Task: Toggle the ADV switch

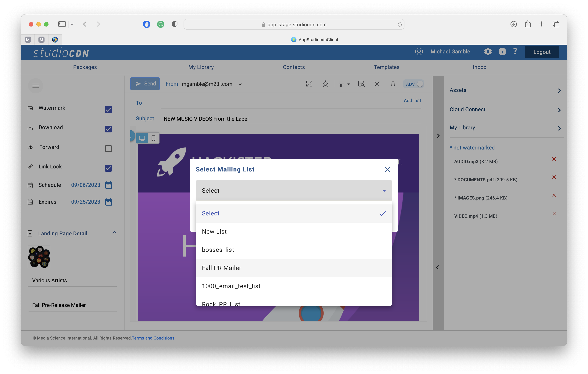Action: (414, 84)
